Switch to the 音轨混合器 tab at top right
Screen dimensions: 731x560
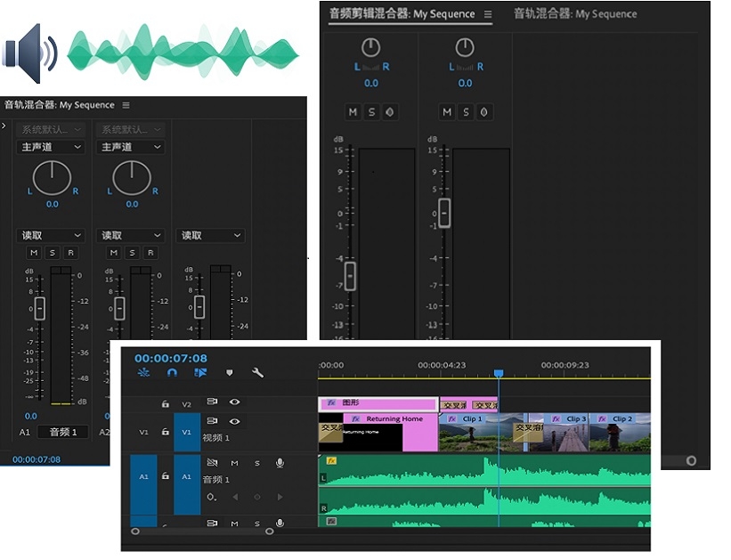575,14
